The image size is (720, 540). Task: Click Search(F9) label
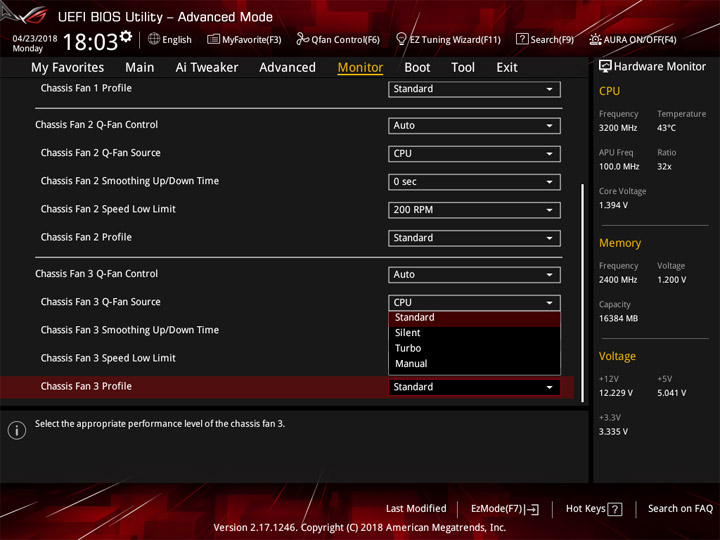click(552, 40)
